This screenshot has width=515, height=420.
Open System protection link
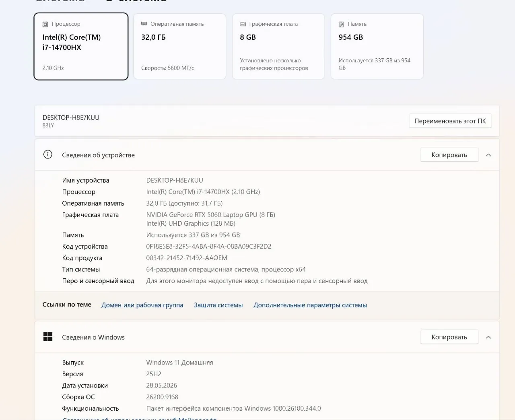(x=218, y=305)
